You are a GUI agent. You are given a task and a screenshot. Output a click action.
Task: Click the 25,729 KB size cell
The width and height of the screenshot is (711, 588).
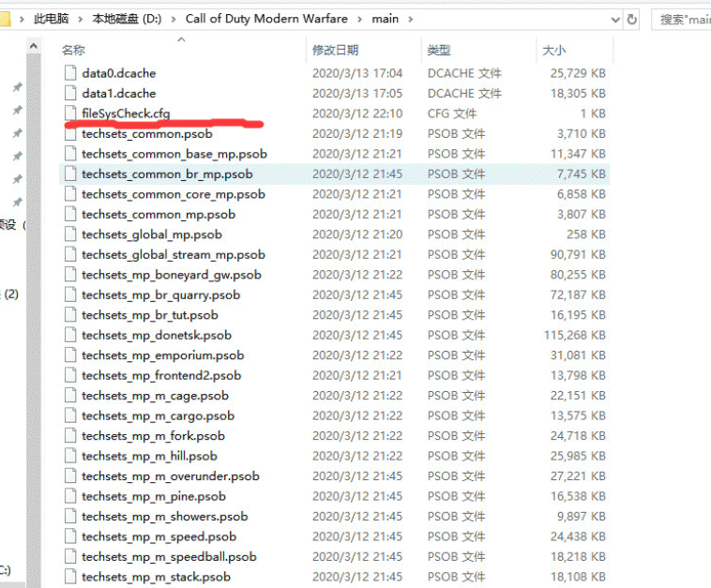coord(578,73)
